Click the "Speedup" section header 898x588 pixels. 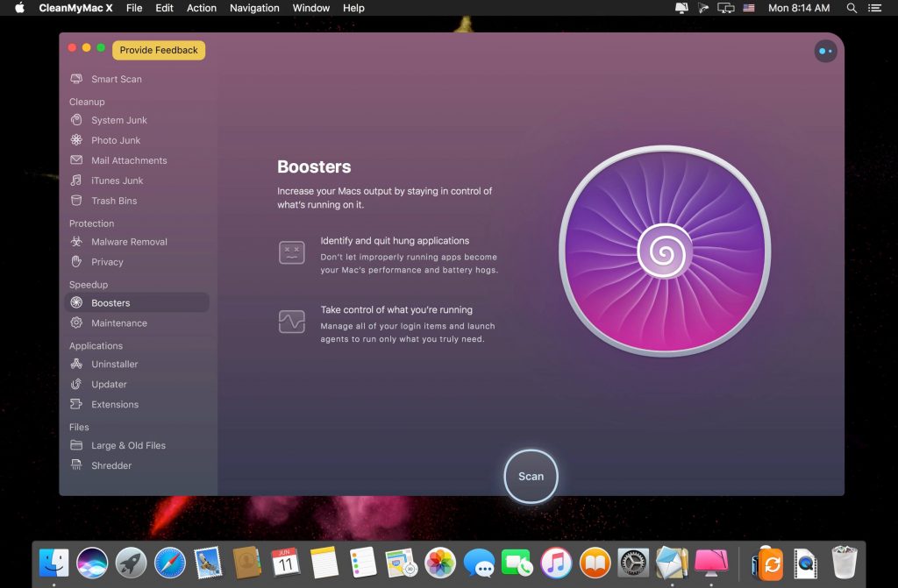point(89,285)
